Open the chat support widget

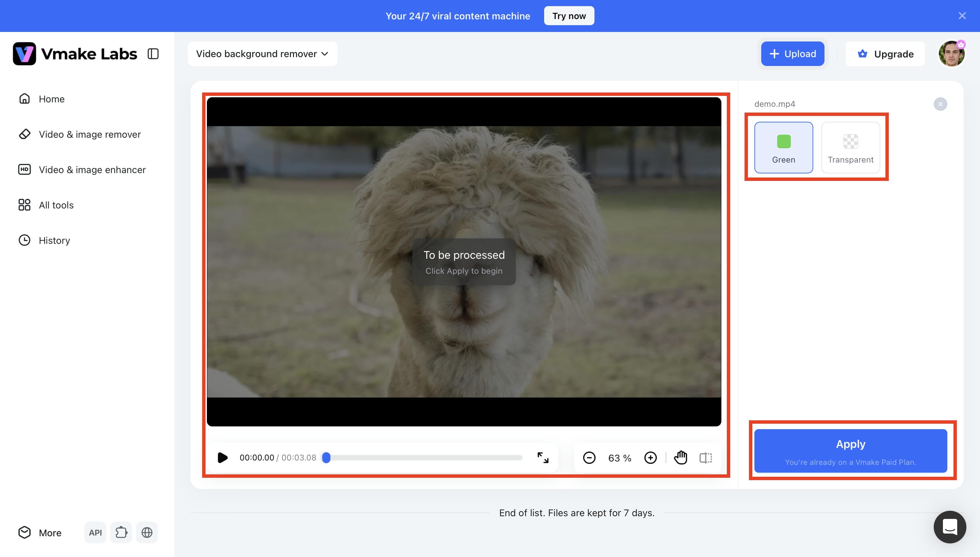click(x=950, y=527)
